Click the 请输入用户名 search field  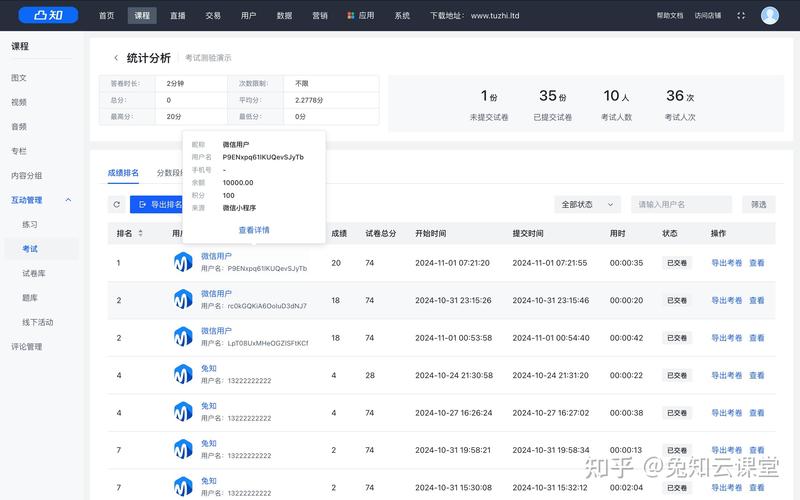(x=682, y=204)
